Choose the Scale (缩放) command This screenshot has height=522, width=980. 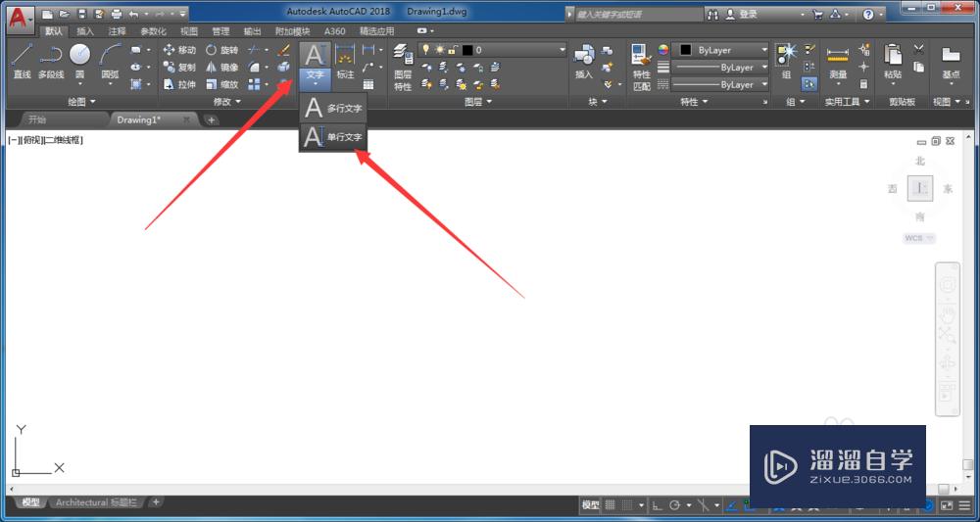tap(221, 84)
